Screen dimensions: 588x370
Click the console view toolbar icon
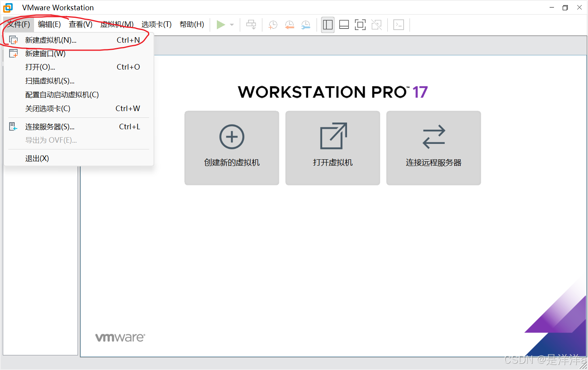tap(399, 25)
